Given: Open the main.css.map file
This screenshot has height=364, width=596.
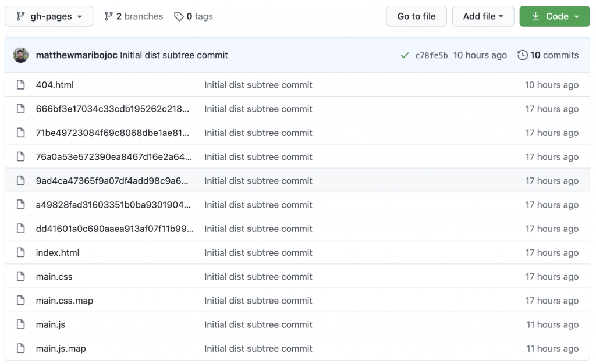Looking at the screenshot, I should click(x=65, y=301).
